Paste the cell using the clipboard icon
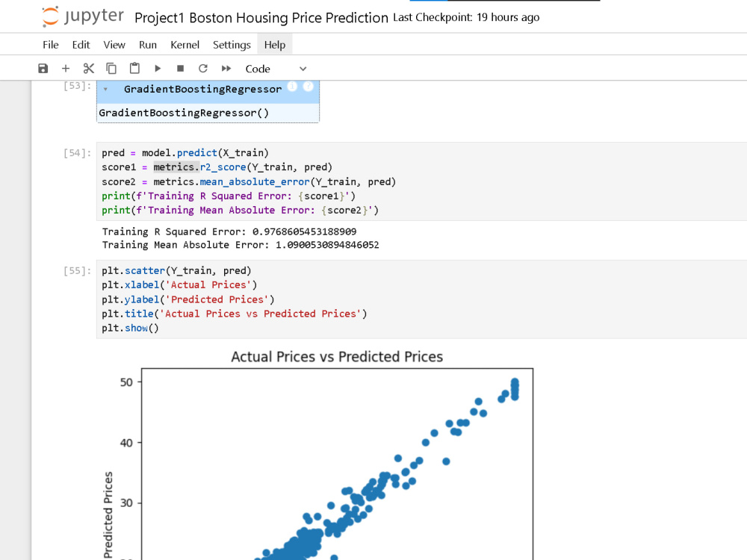 pyautogui.click(x=134, y=69)
